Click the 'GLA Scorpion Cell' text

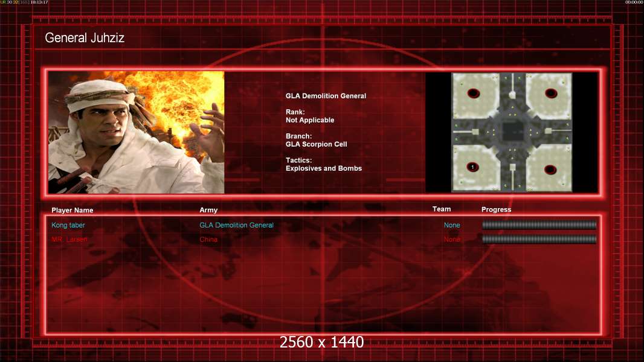click(316, 144)
